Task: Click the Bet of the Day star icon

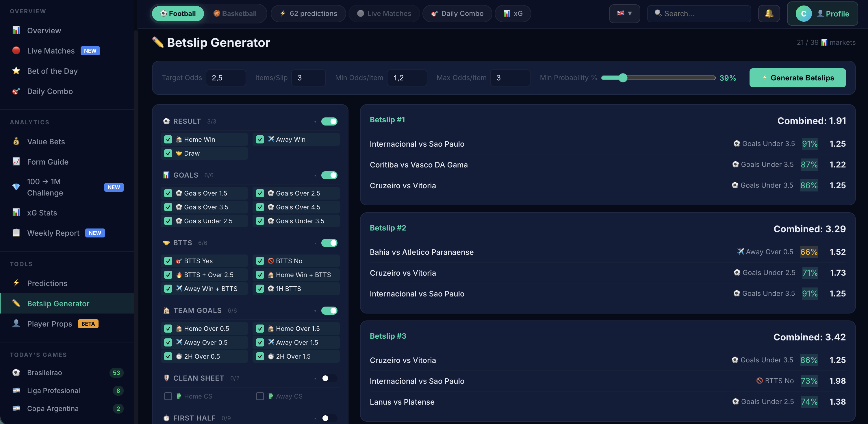Action: tap(16, 71)
